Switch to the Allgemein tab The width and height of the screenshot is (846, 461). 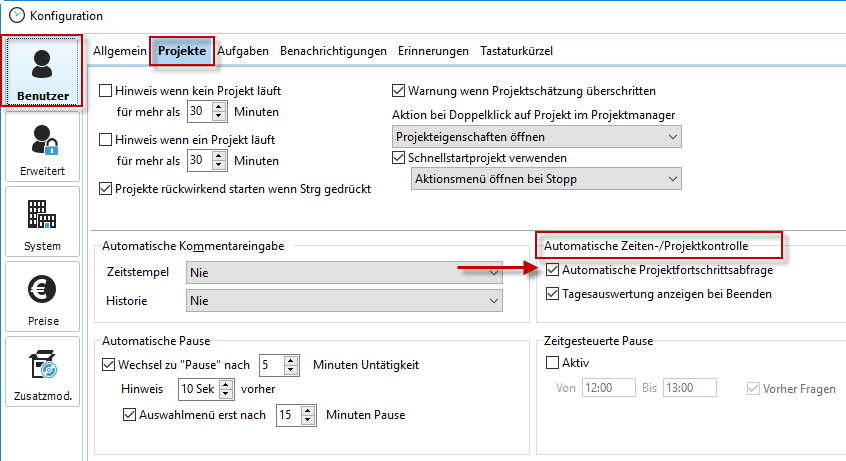coord(119,50)
